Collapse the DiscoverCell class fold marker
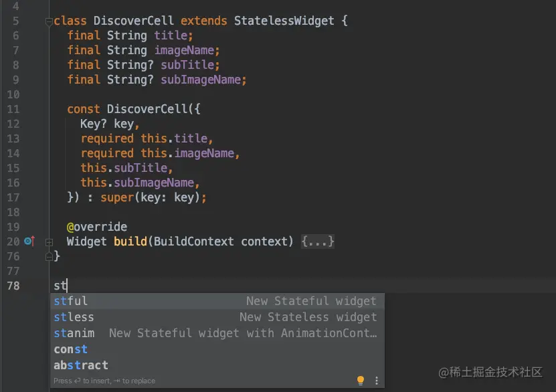 tap(49, 21)
